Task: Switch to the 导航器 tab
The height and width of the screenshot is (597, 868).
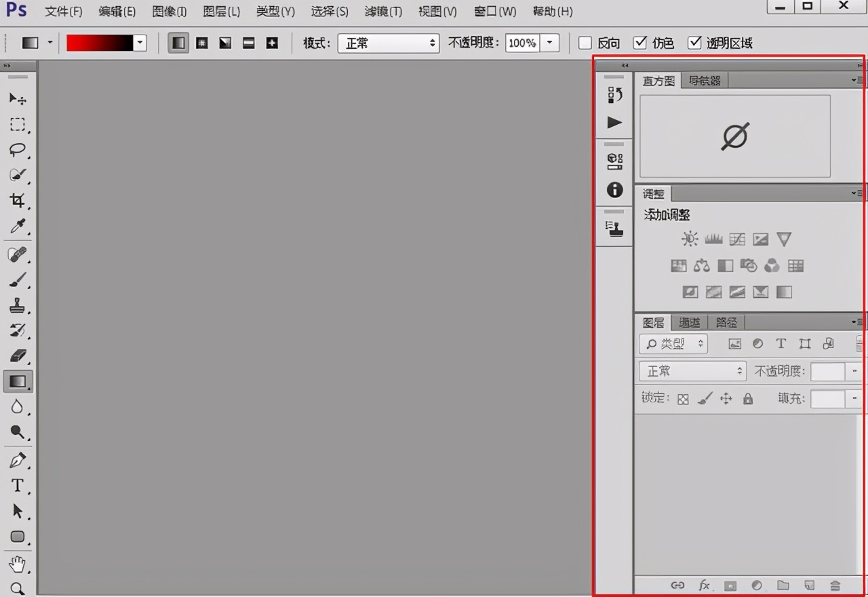Action: (705, 81)
